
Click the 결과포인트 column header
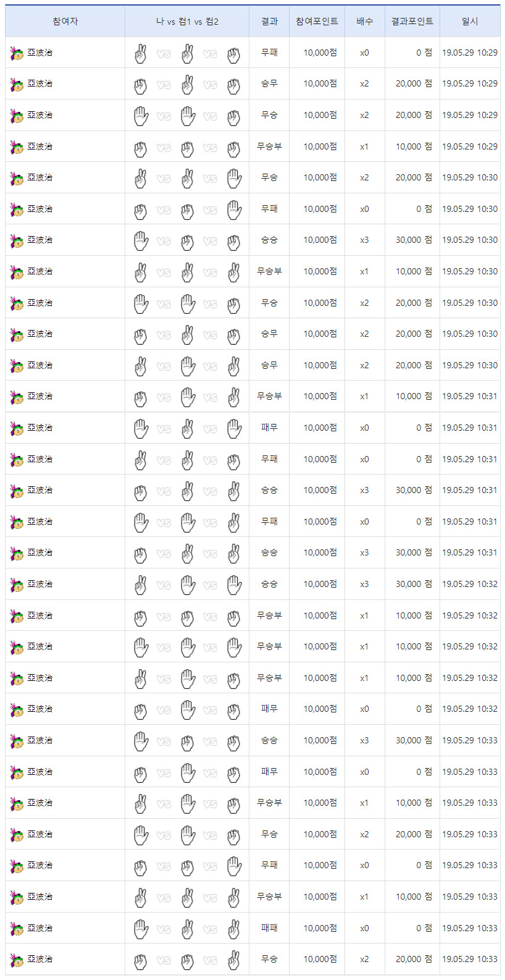[x=412, y=22]
